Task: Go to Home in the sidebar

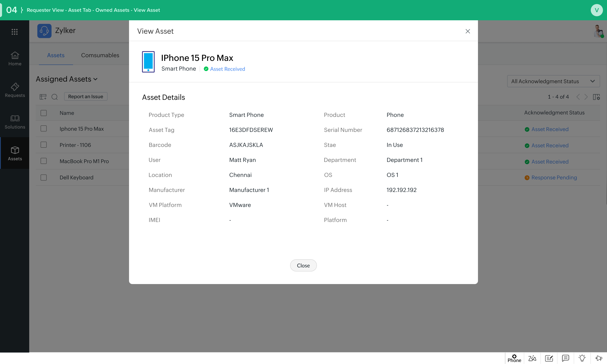Action: 15,59
